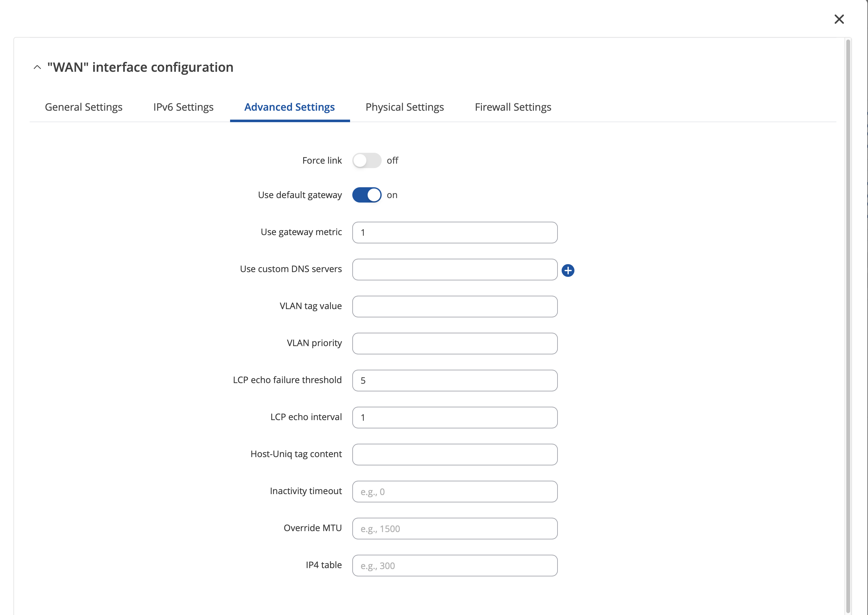Click the VLAN priority input
868x615 pixels.
point(455,344)
